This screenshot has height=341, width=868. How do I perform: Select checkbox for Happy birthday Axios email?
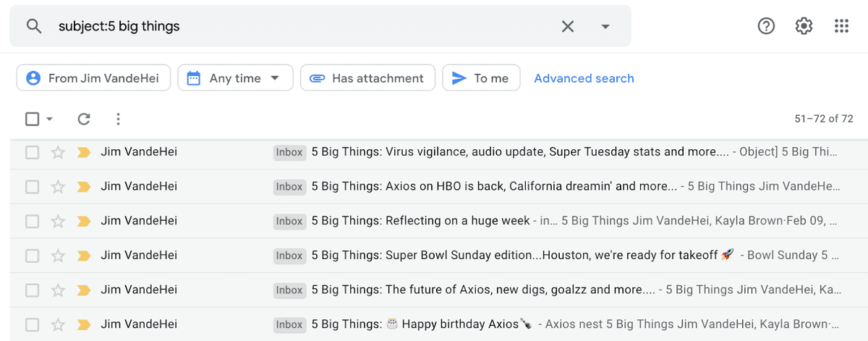(x=32, y=324)
